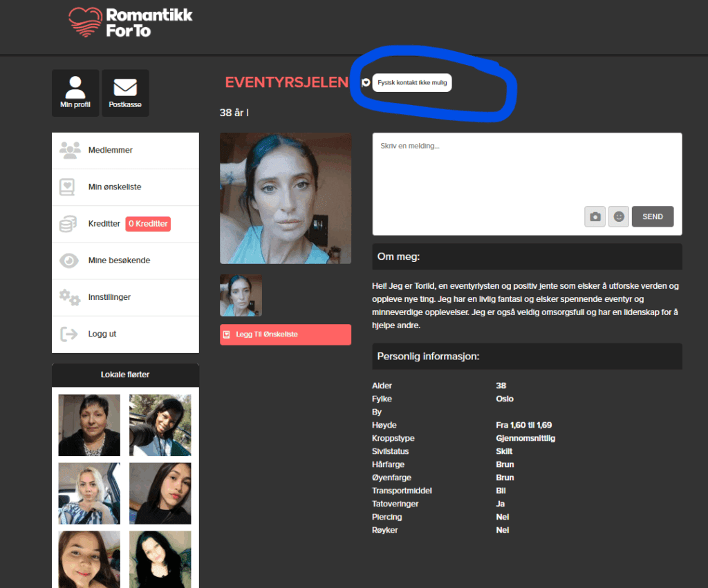The height and width of the screenshot is (588, 708).
Task: Click the Om meg: section header
Action: pos(527,257)
